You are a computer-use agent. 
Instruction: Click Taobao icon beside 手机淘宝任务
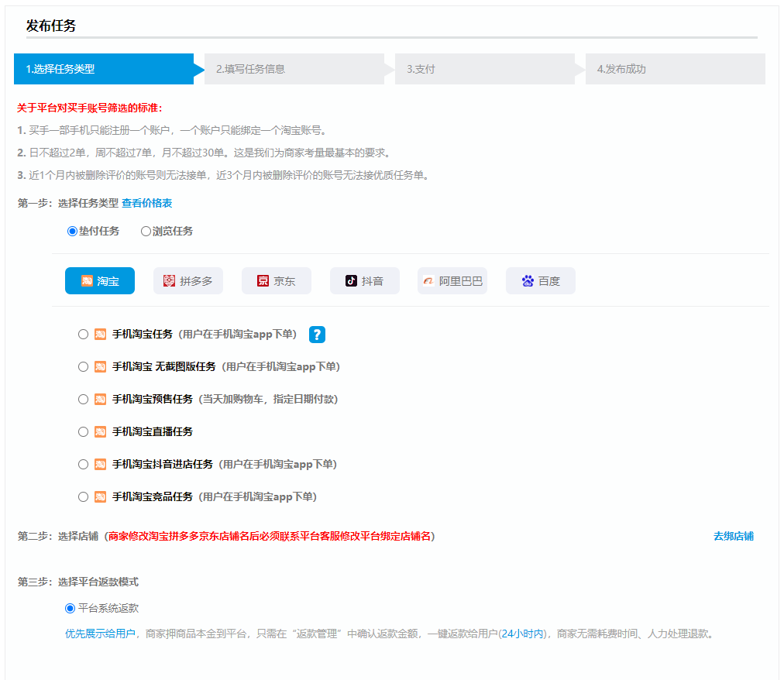101,335
